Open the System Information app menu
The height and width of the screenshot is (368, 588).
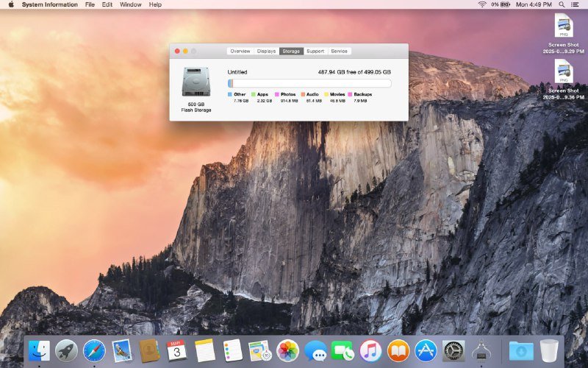click(x=49, y=4)
